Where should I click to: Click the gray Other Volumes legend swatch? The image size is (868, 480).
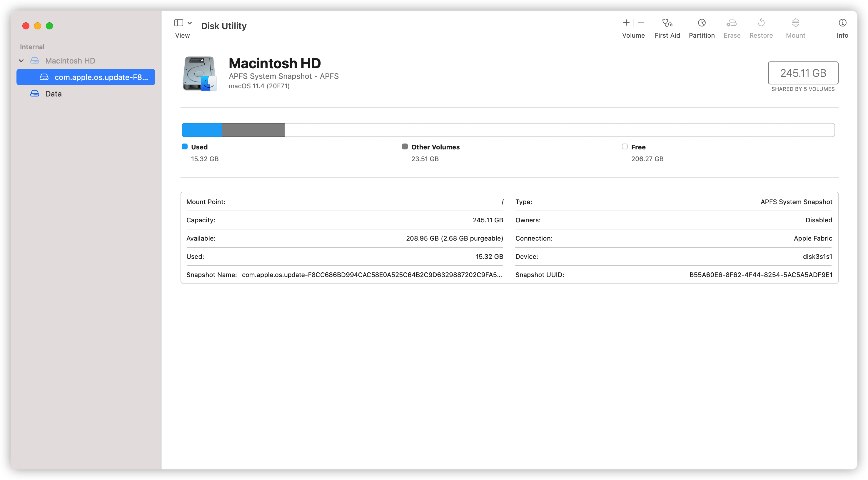click(x=405, y=146)
